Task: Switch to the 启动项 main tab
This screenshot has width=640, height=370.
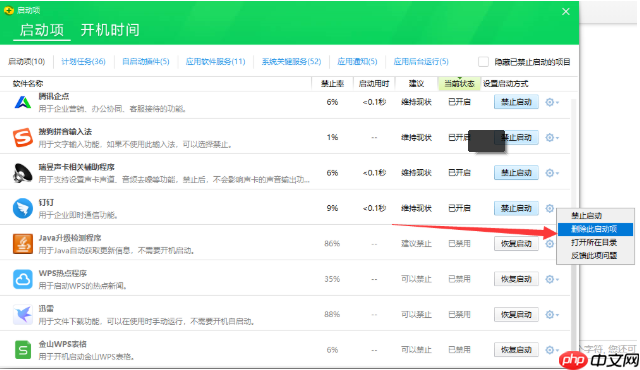Action: point(42,30)
